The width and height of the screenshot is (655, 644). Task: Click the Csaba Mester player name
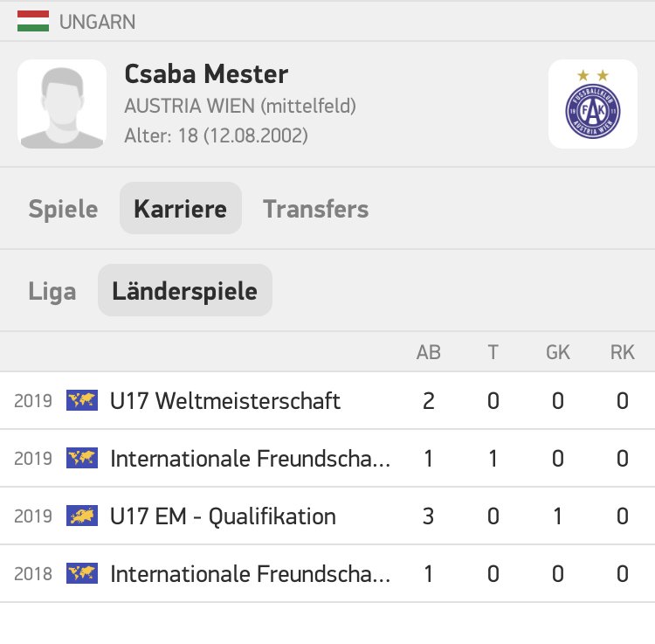206,74
